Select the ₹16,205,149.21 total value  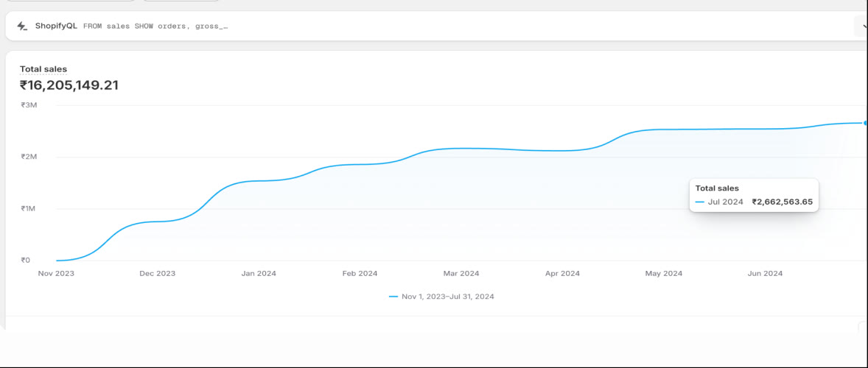coord(69,85)
